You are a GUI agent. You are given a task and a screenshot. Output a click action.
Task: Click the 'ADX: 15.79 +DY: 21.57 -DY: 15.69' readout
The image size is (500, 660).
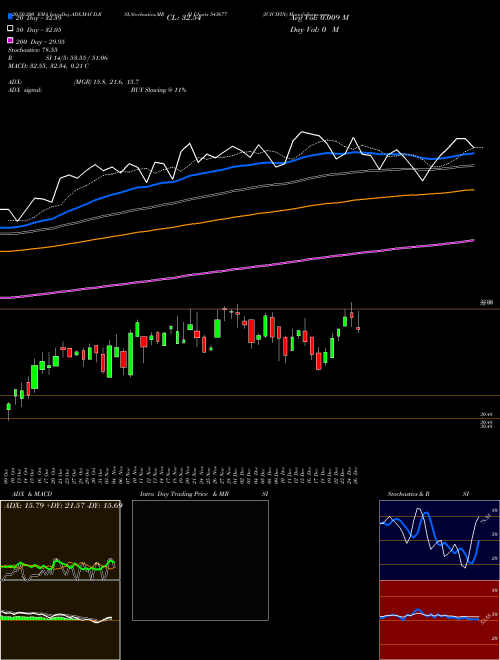(x=63, y=505)
